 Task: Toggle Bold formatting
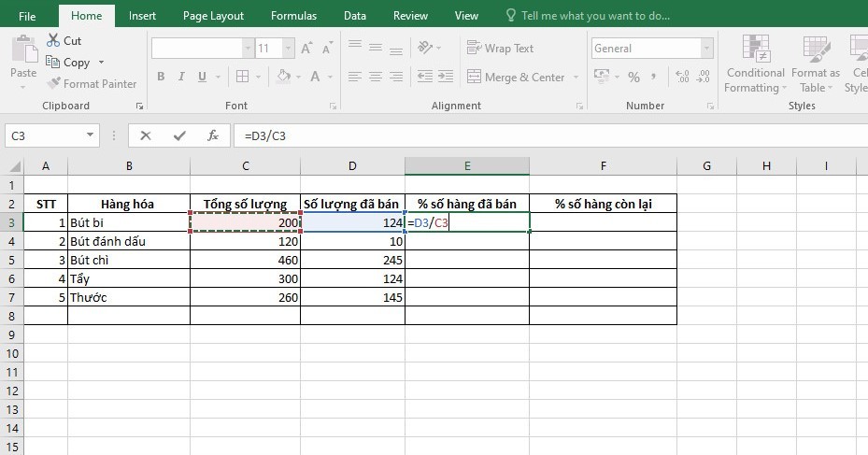pyautogui.click(x=161, y=78)
